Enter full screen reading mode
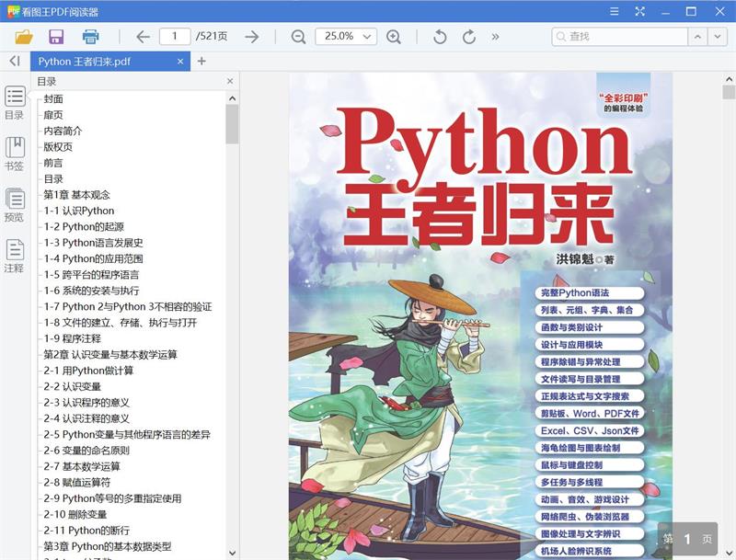Image resolution: width=736 pixels, height=560 pixels. [638, 11]
